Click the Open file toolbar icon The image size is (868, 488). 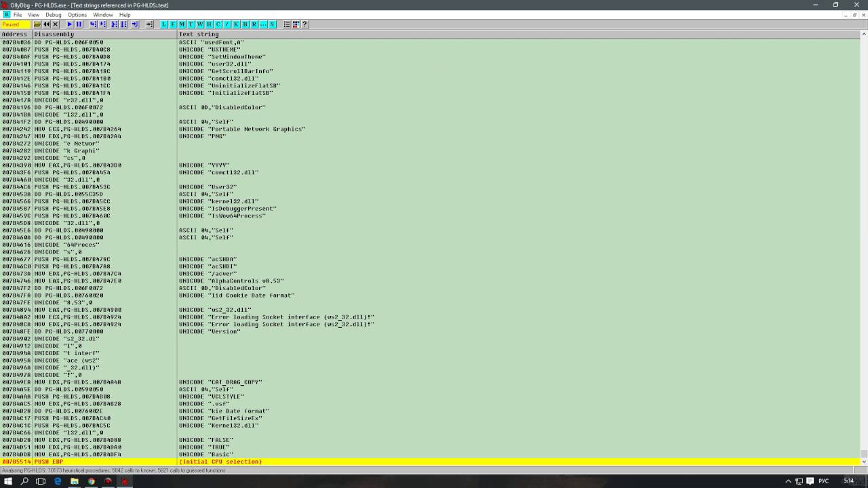click(x=37, y=24)
